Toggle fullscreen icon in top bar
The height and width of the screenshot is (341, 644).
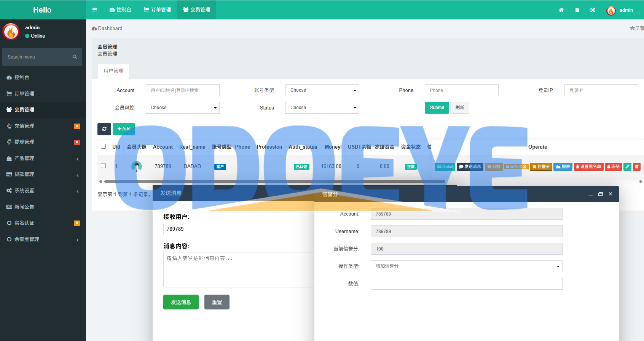[x=593, y=10]
